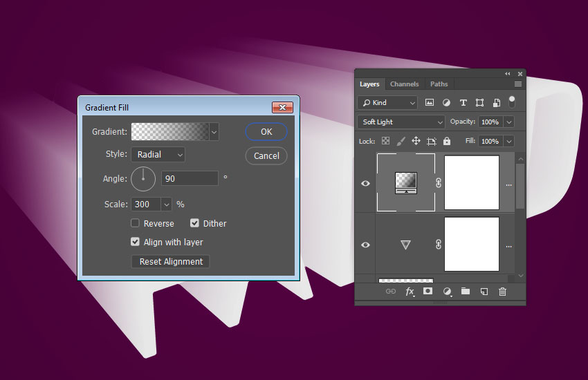Filter for smart objects icon
Image resolution: width=588 pixels, height=380 pixels.
497,102
